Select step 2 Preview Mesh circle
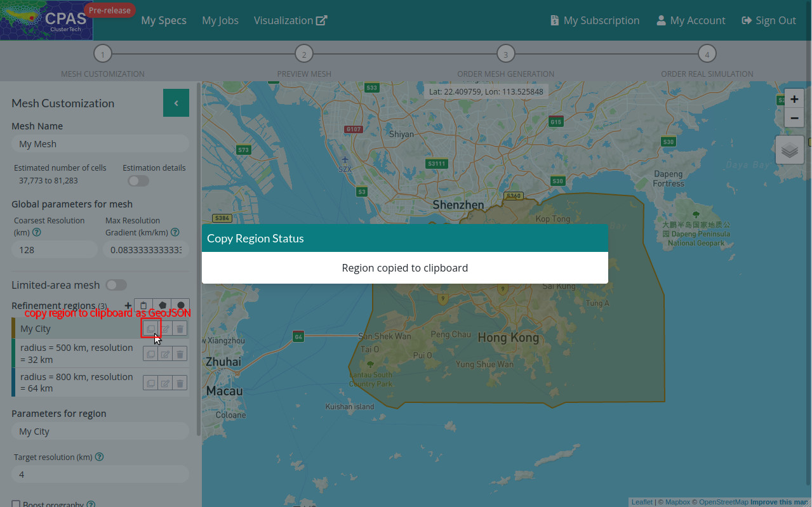This screenshot has width=812, height=507. (304, 54)
